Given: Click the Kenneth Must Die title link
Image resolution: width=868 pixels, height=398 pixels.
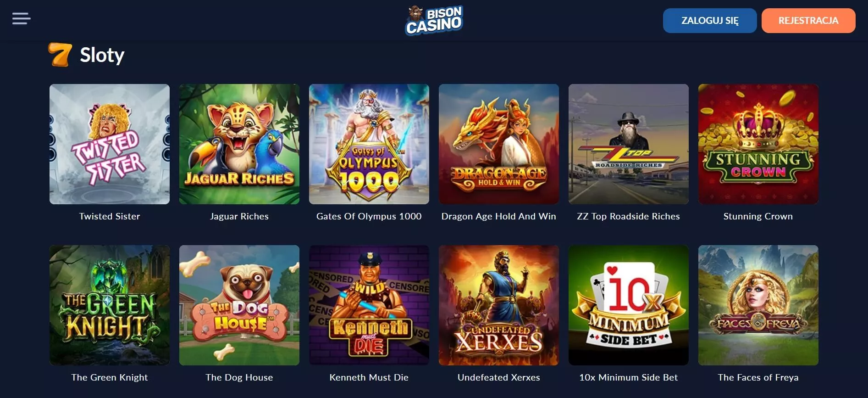Looking at the screenshot, I should pyautogui.click(x=369, y=377).
